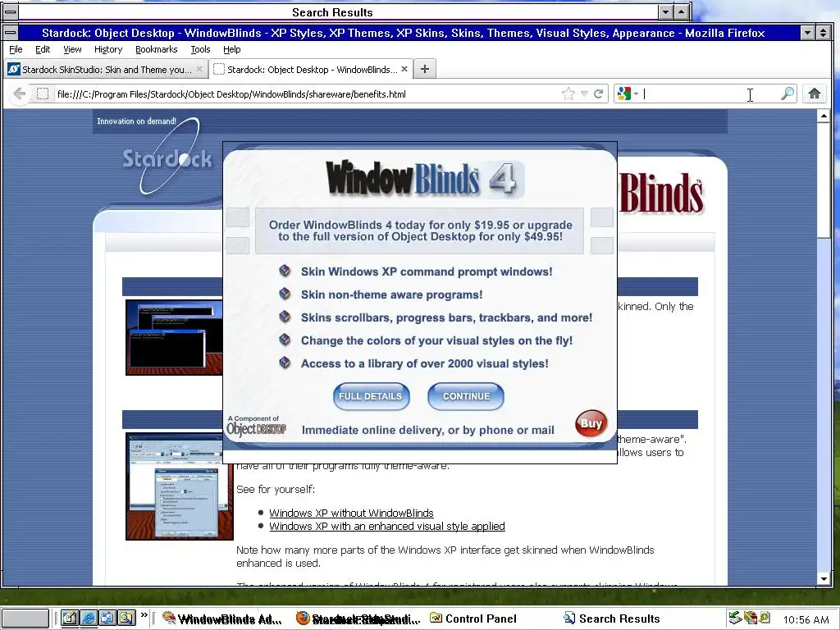The image size is (840, 630).
Task: Open the Edit menu
Action: (43, 49)
